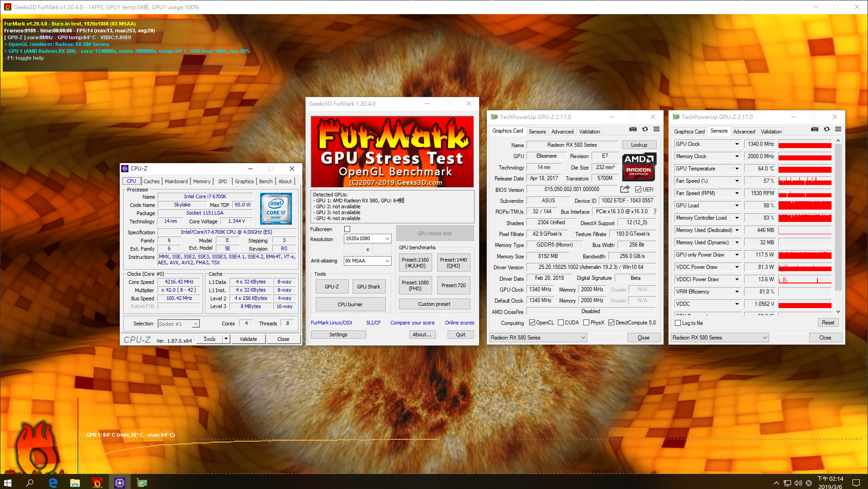Image resolution: width=868 pixels, height=489 pixels.
Task: Open Validation tab in GPU-Z Sensors window
Action: [x=771, y=132]
